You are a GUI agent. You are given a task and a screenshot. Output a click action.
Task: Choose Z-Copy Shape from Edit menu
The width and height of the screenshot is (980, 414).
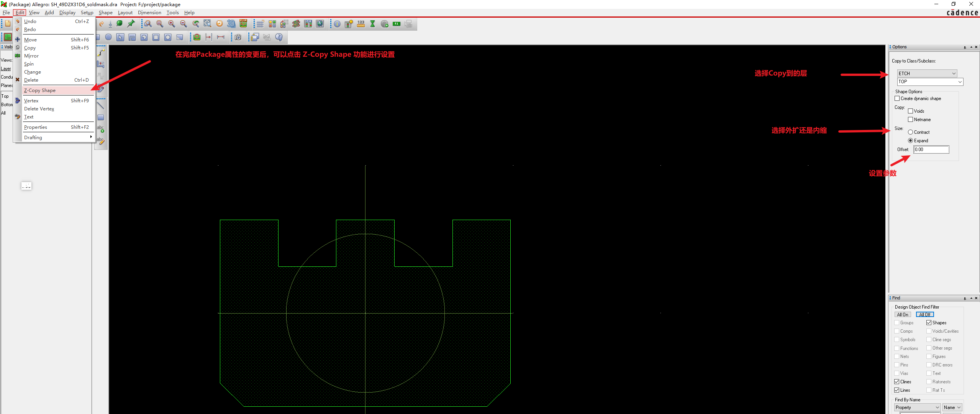click(x=40, y=90)
